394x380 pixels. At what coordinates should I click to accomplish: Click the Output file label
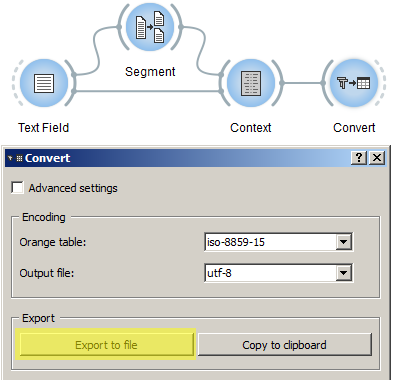coord(47,273)
